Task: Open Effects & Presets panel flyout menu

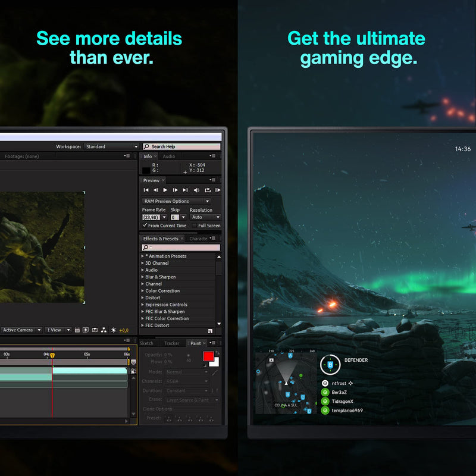Action: (212, 239)
